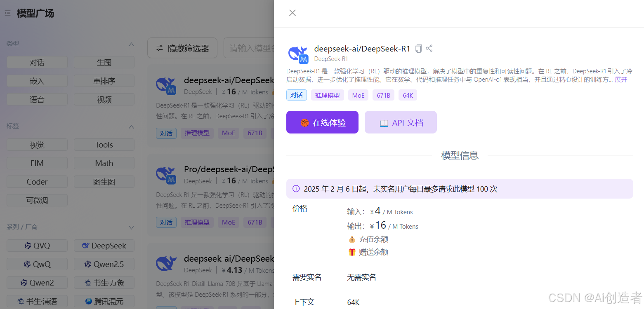Image resolution: width=644 pixels, height=309 pixels.
Task: Expand the 系列 / 厂商 section chevron
Action: tap(131, 227)
